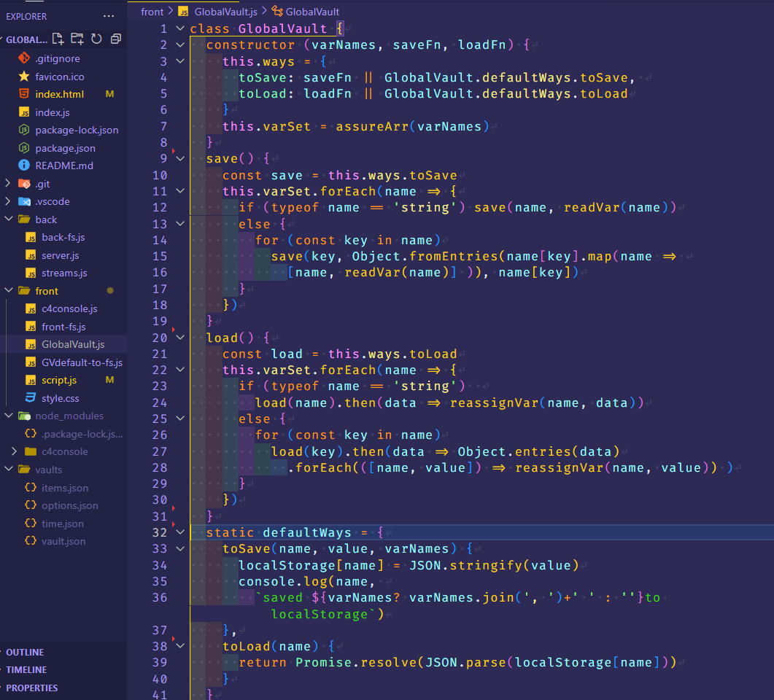This screenshot has width=774, height=700.
Task: Collapse all folders in Explorer
Action: (x=116, y=39)
